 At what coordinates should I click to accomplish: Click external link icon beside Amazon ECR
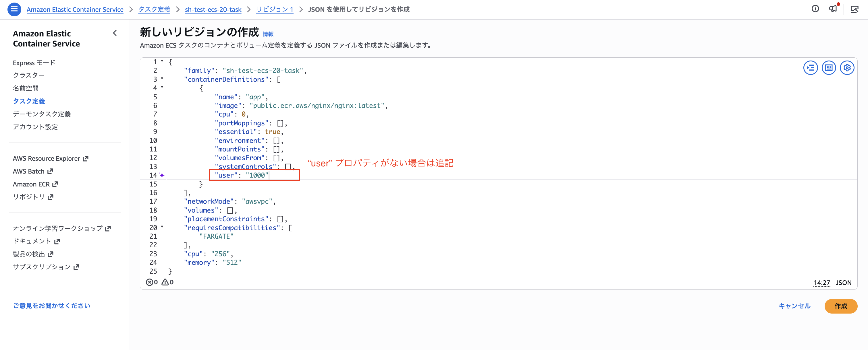coord(55,184)
